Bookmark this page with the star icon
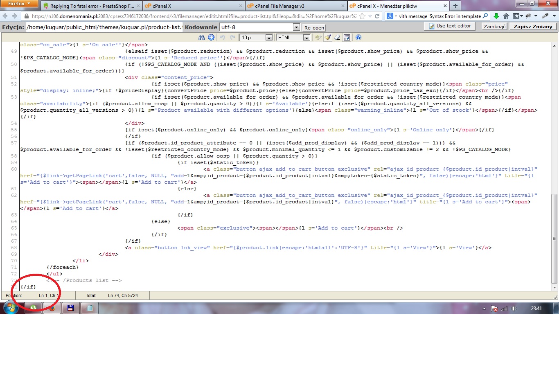Viewport: 559px width, 392px height. pos(362,16)
